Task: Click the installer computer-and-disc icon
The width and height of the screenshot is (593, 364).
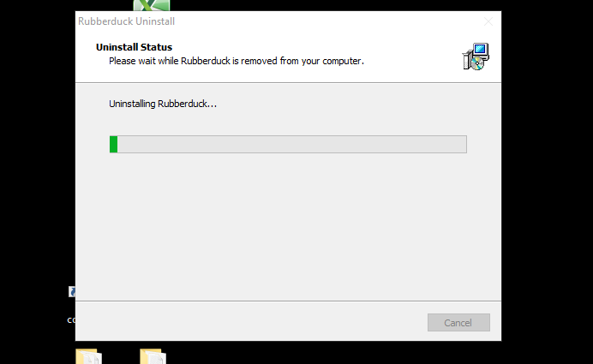Action: [x=476, y=57]
